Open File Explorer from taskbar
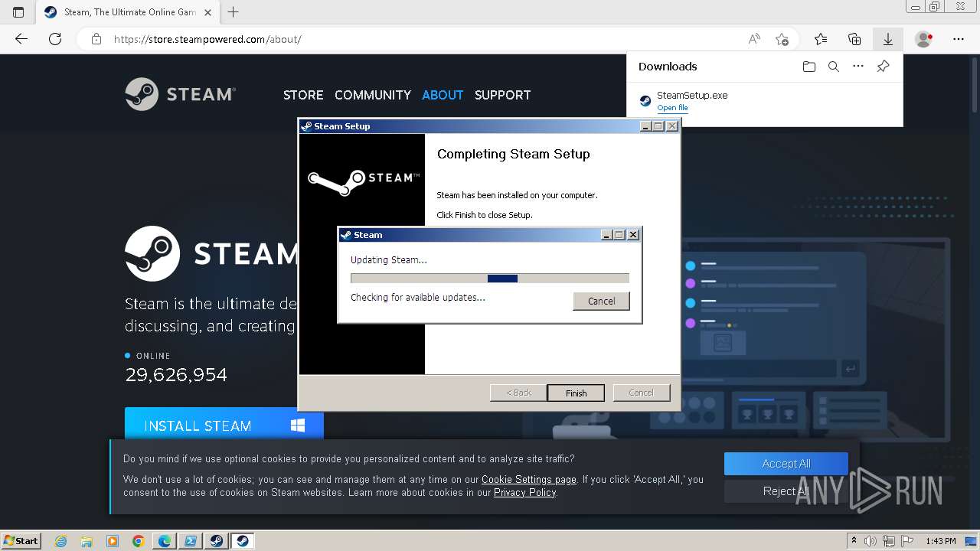Viewport: 980px width, 551px height. pos(87,541)
